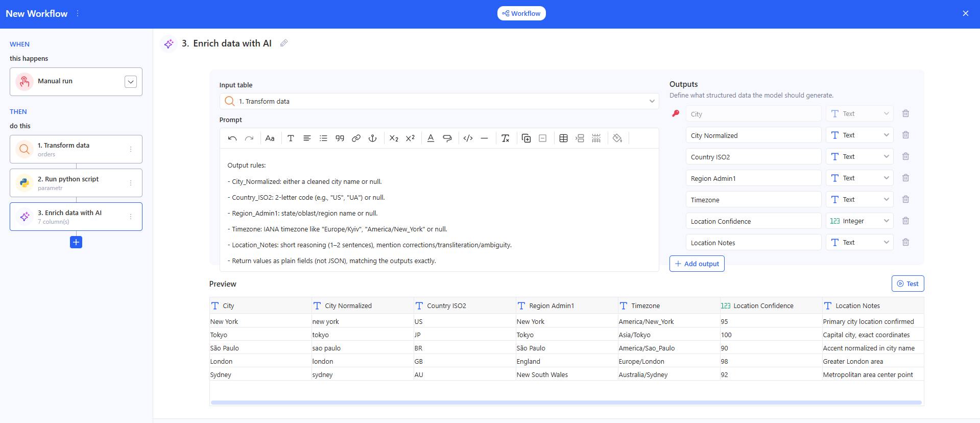Click the anchor icon in the toolbar
Viewport: 980px width, 423px height.
pyautogui.click(x=373, y=138)
